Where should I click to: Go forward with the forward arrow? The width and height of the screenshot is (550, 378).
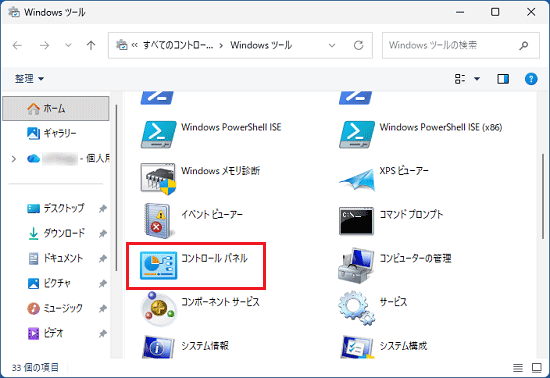tap(44, 45)
